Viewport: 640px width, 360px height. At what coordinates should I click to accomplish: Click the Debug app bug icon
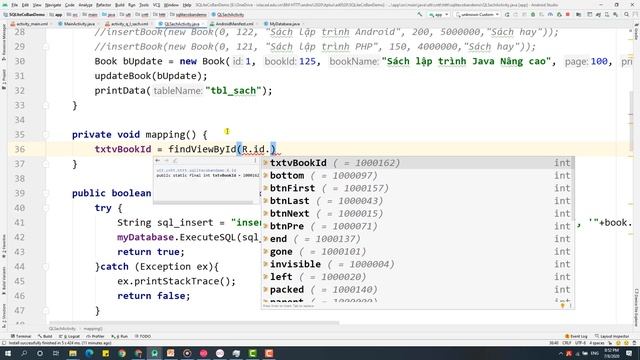(x=533, y=14)
